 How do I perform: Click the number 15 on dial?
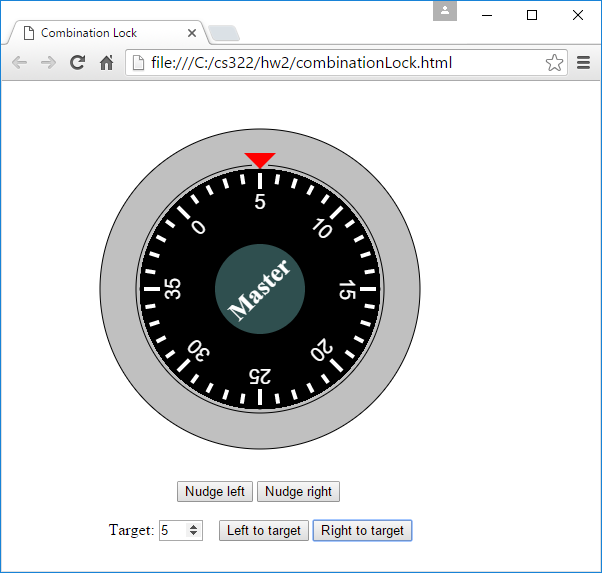click(347, 290)
